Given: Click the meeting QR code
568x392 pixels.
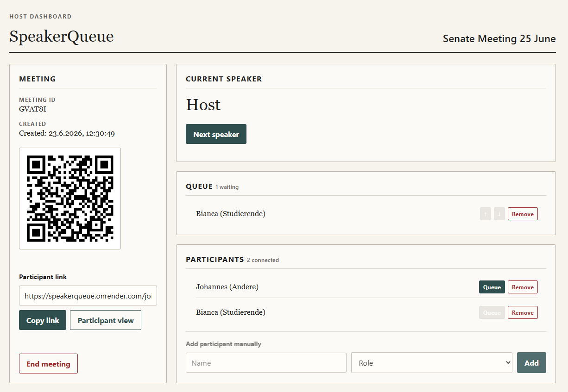Looking at the screenshot, I should (x=70, y=199).
